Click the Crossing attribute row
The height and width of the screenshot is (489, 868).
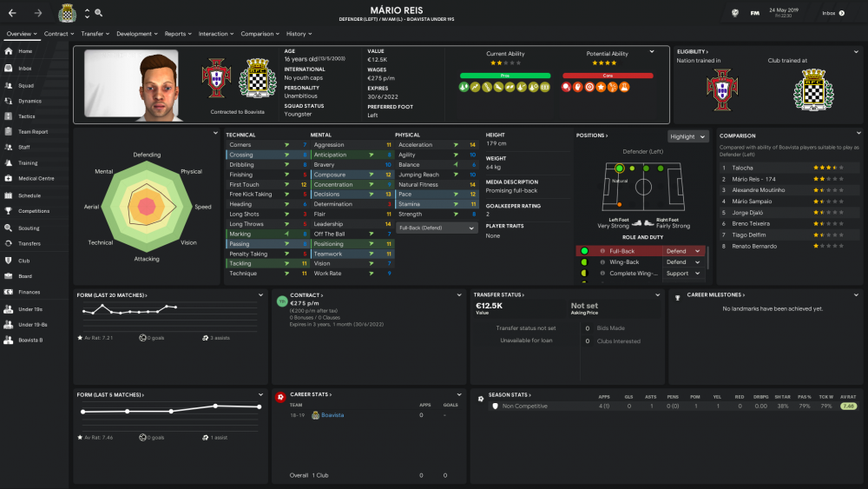267,155
